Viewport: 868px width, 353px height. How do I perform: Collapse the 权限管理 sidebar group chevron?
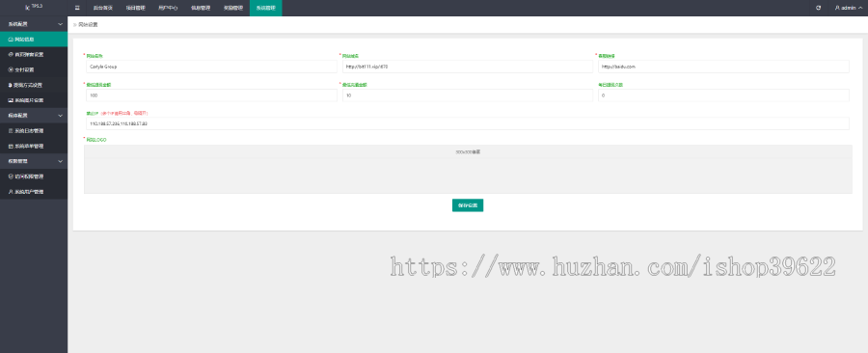[x=60, y=161]
